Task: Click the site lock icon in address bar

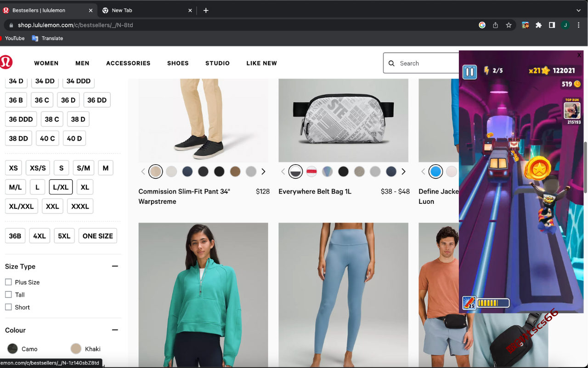Action: (11, 25)
